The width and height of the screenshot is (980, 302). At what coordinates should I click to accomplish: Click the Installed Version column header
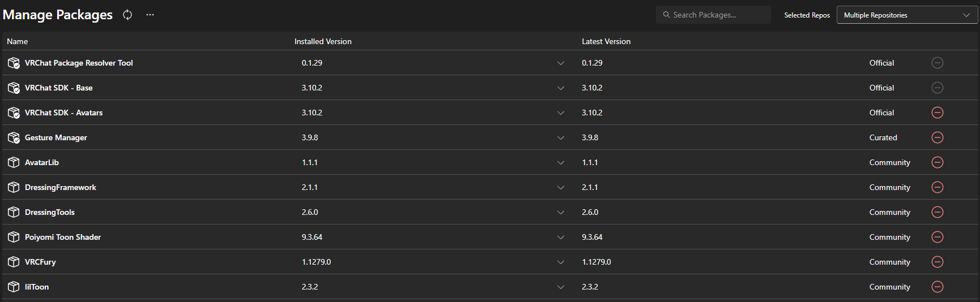coord(323,41)
